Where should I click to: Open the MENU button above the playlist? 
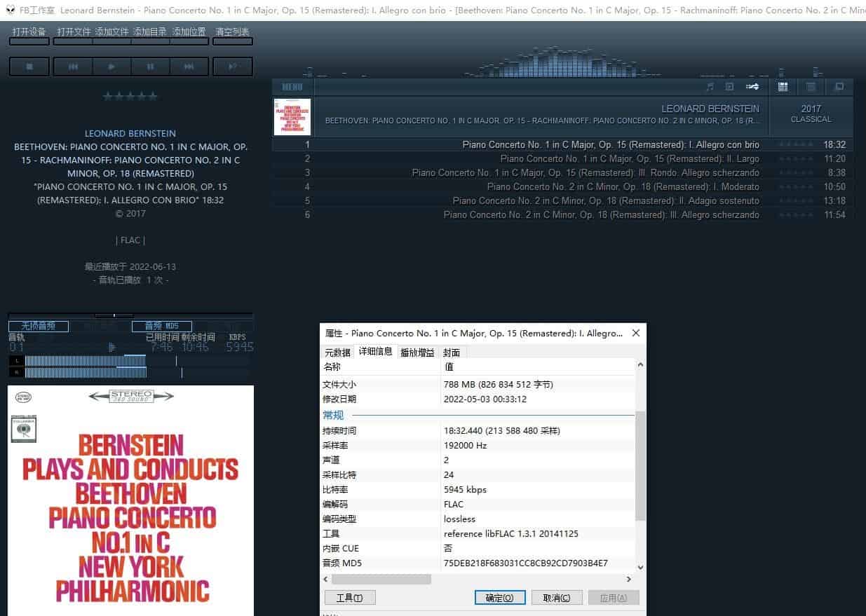point(292,87)
